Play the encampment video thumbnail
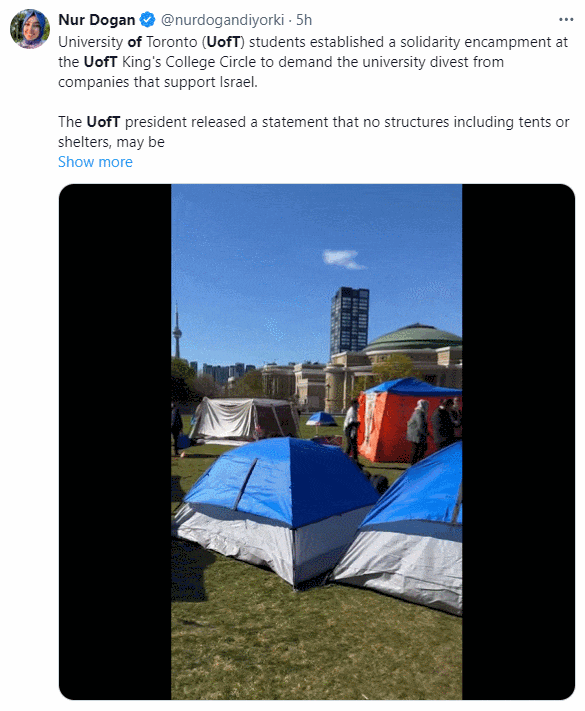585x711 pixels. [317, 442]
